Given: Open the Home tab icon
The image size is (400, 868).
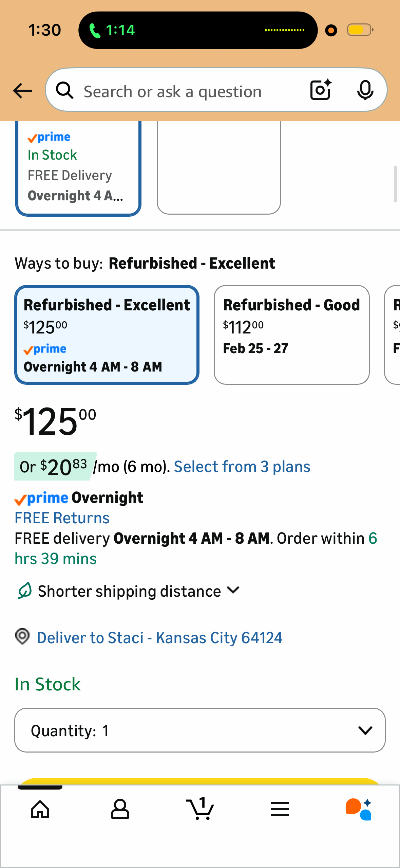Looking at the screenshot, I should (x=40, y=809).
